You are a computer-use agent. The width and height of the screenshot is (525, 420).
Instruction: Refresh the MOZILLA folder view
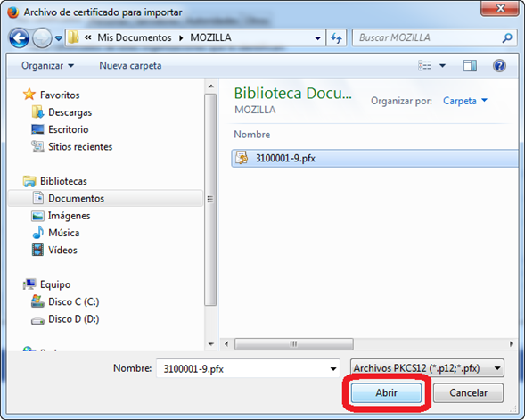click(x=336, y=37)
